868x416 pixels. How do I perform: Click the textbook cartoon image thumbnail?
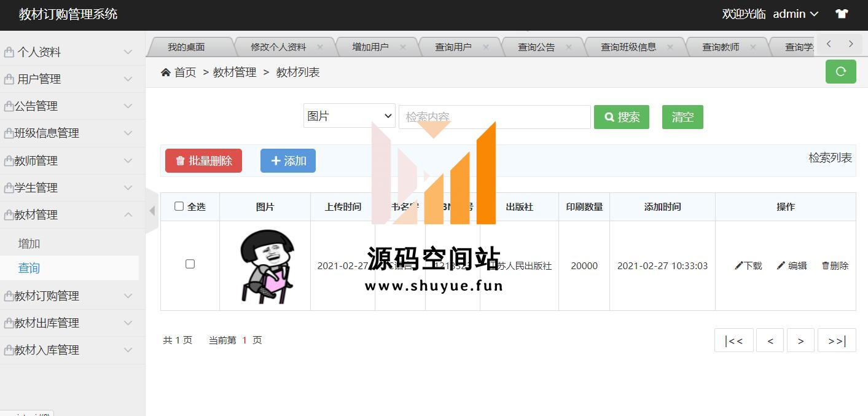[265, 265]
